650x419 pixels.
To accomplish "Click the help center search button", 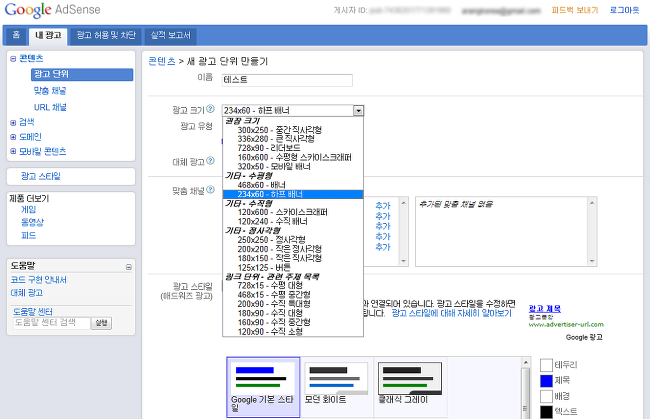I will pos(102,323).
